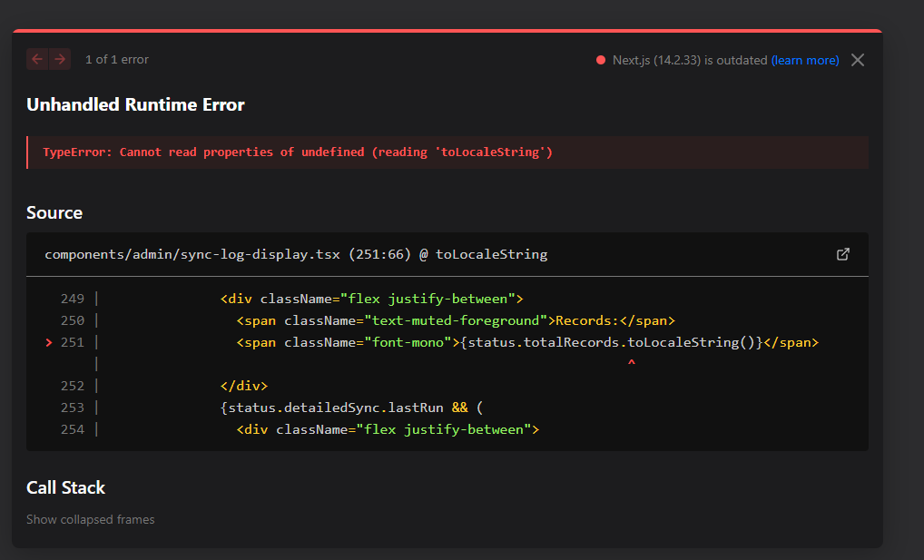Go to the next error arrow

[60, 59]
